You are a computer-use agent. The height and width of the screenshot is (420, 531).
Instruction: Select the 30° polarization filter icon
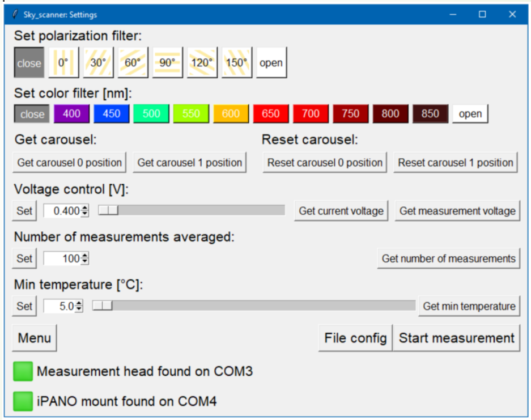pyautogui.click(x=98, y=63)
